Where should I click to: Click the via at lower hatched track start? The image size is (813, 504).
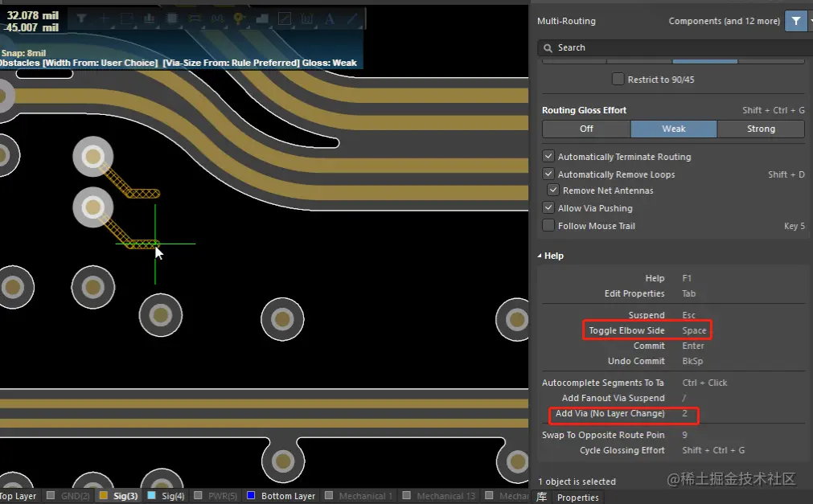92,207
